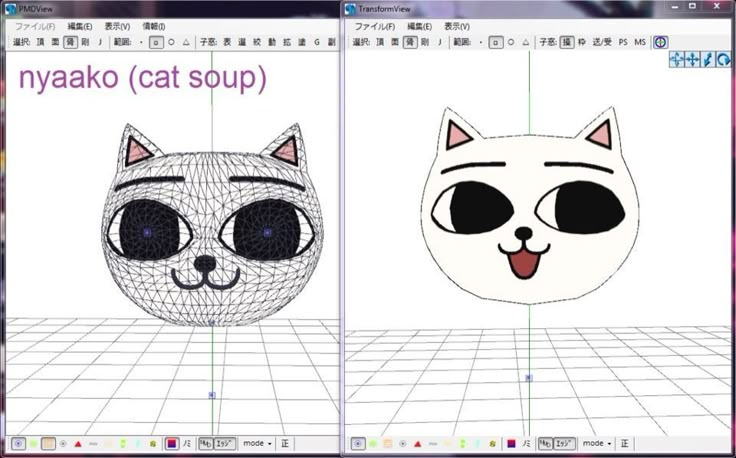Viewport: 736px width, 458px height.
Task: Open 表 sub-window from PMDView toolbar
Action: tap(227, 42)
